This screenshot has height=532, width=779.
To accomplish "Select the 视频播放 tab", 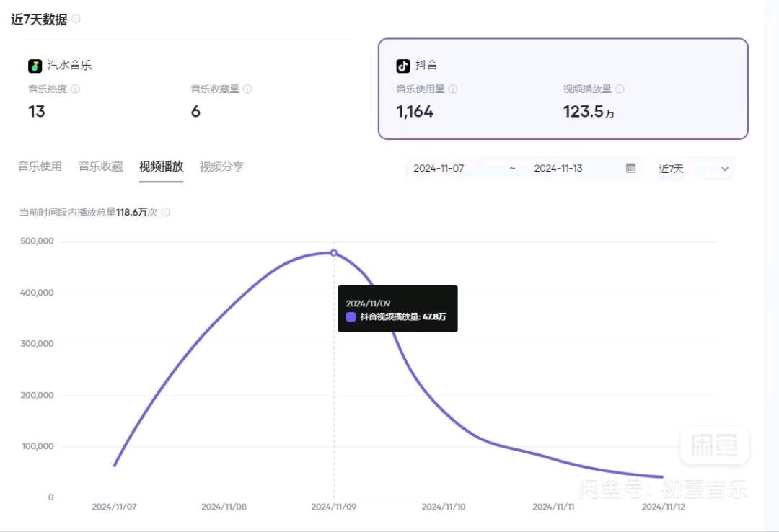I will click(x=161, y=167).
